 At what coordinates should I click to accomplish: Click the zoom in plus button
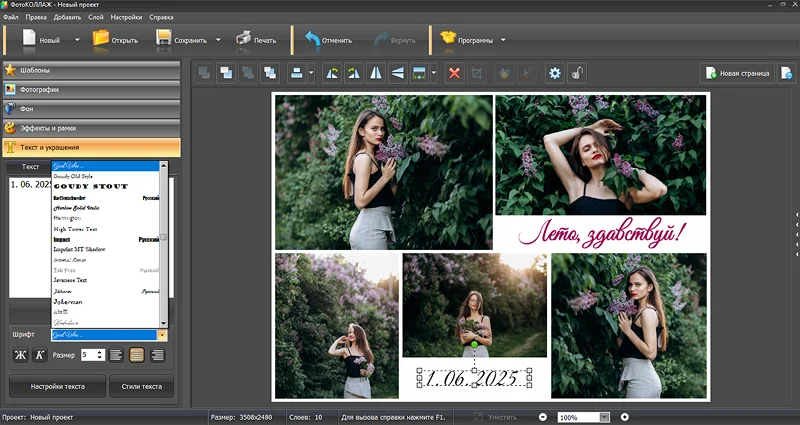click(624, 417)
